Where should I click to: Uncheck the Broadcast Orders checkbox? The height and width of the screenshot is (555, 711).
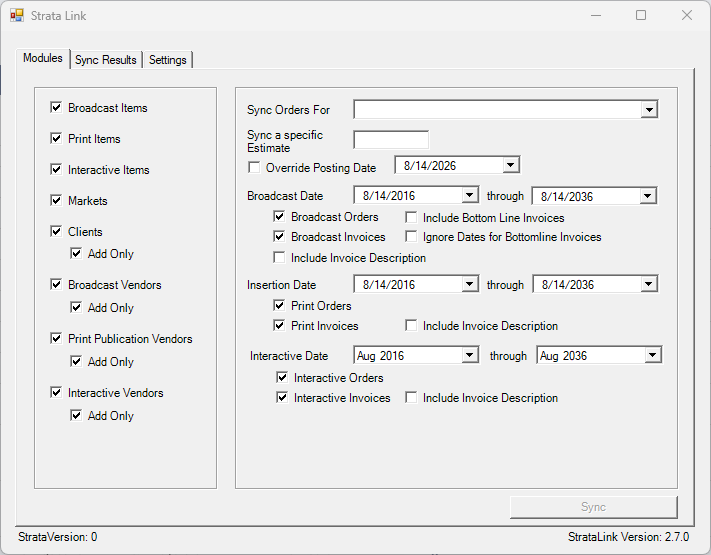pos(279,216)
